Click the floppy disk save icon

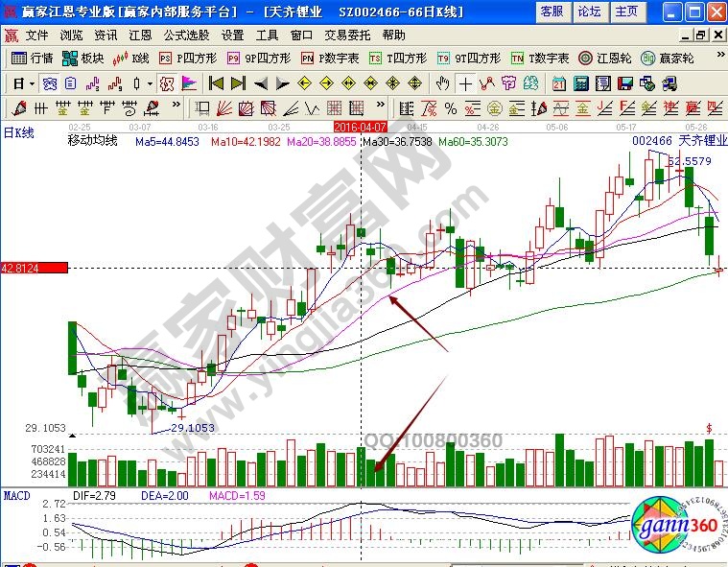626,83
